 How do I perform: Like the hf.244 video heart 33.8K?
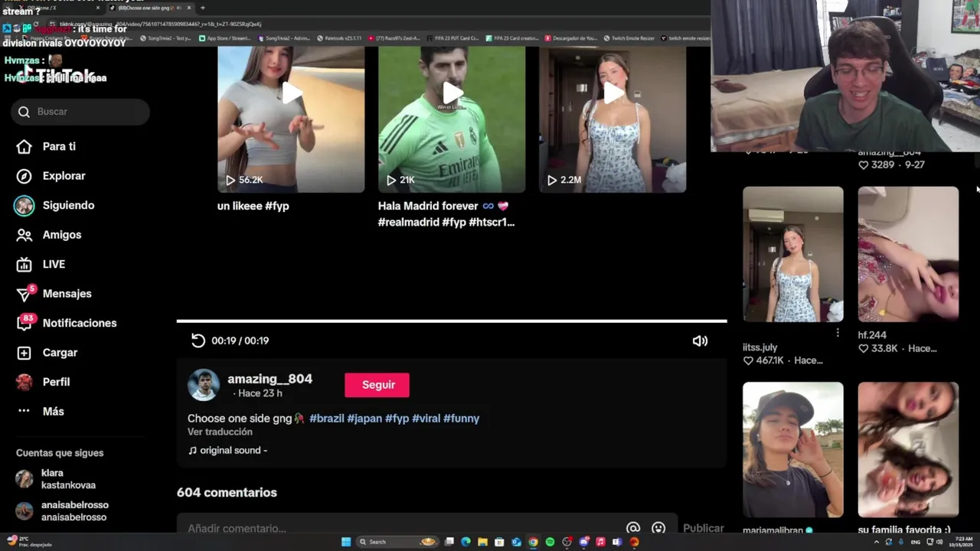point(864,349)
